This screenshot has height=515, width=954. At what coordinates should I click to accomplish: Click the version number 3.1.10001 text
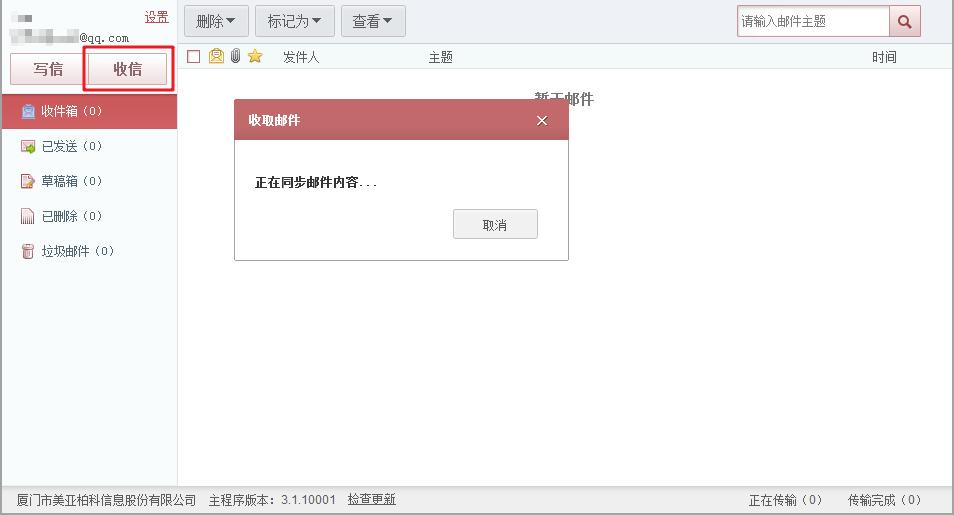[x=308, y=500]
